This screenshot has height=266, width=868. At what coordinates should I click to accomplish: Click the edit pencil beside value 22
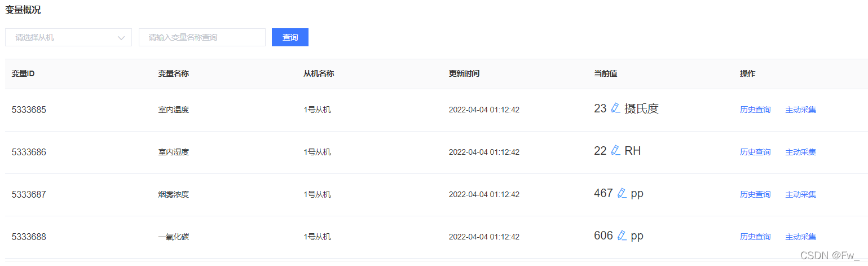615,150
